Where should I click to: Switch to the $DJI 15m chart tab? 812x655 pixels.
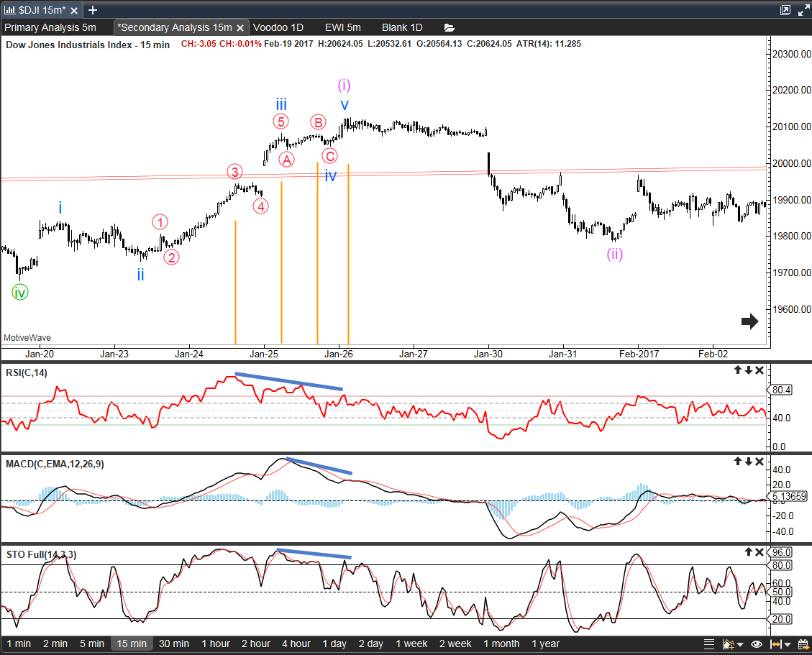42,10
